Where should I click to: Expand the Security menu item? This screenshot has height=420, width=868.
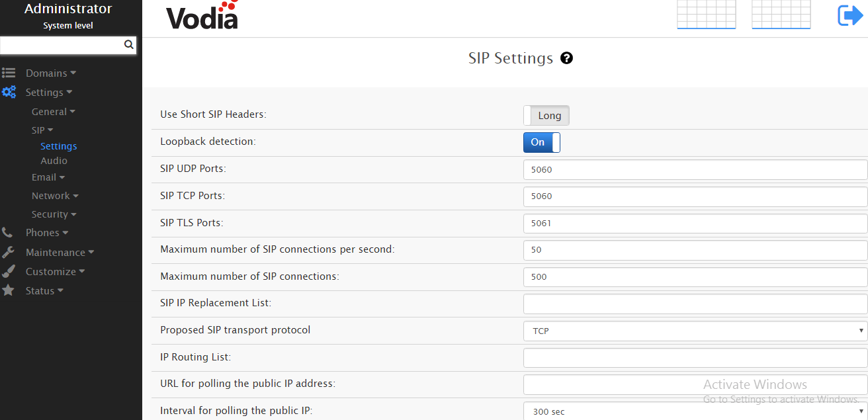54,214
